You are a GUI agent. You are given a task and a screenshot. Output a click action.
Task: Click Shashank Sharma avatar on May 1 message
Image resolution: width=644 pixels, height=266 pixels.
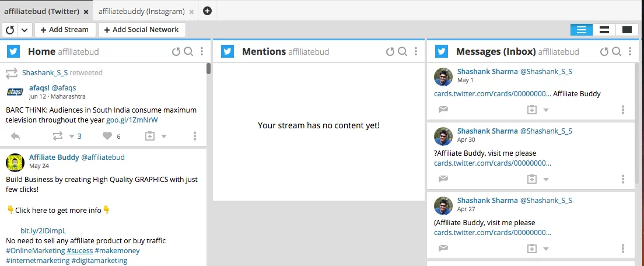[x=443, y=77]
